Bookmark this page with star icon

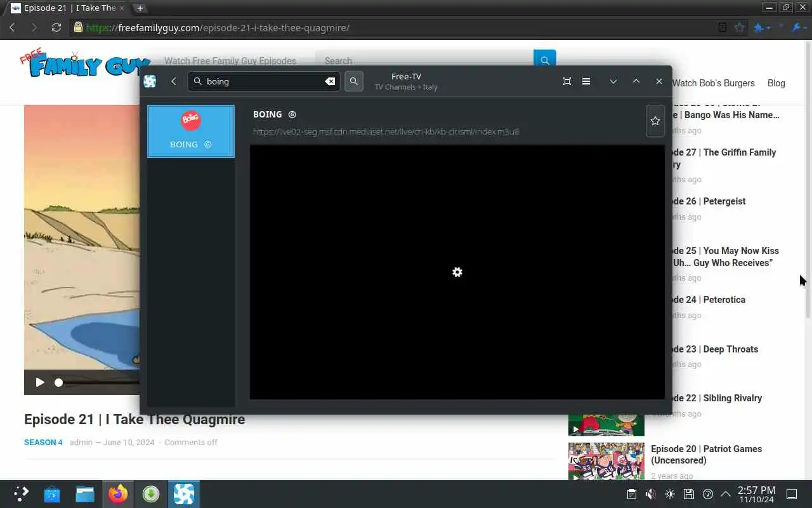click(739, 27)
